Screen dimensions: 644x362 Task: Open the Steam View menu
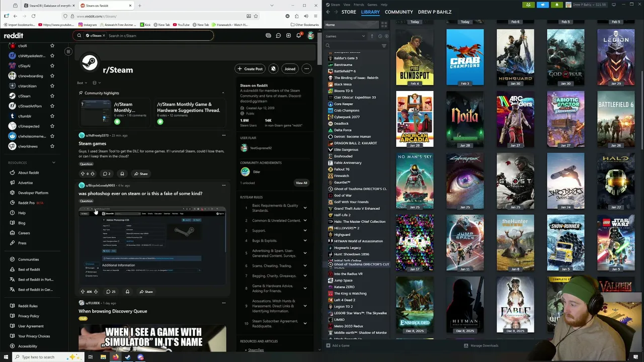coord(347,5)
